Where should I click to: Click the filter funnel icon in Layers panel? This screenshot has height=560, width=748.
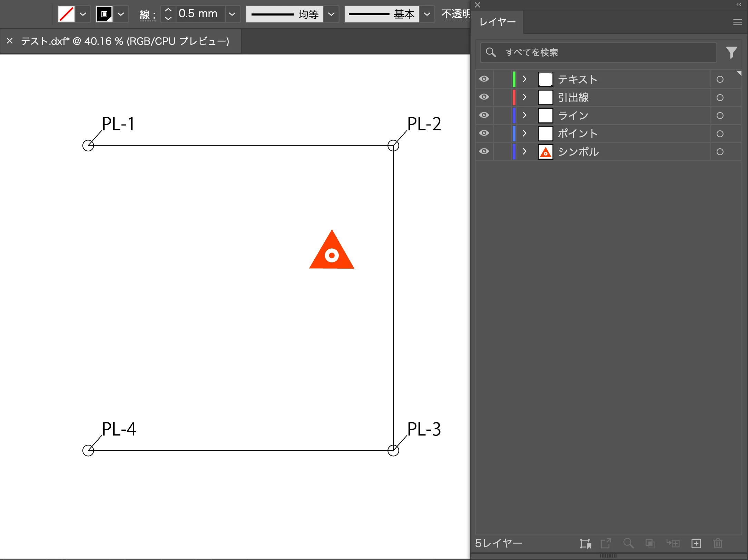pyautogui.click(x=731, y=52)
